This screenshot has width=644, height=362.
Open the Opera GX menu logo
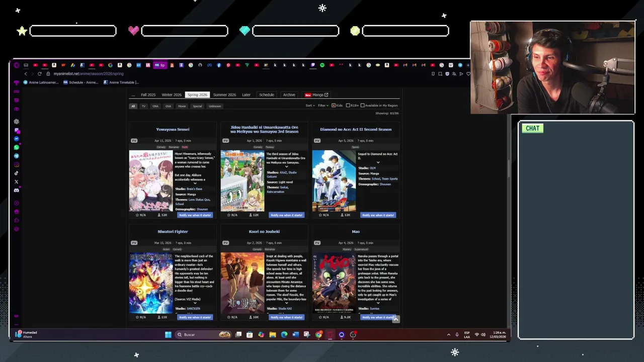pos(17,65)
